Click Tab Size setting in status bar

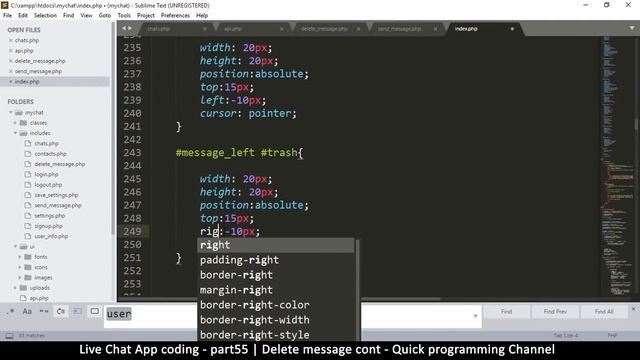566,336
